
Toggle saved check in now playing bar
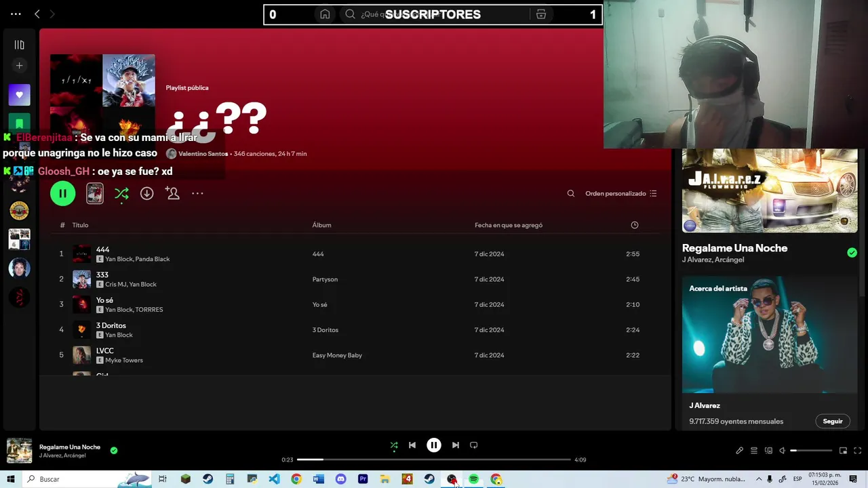[x=114, y=450]
